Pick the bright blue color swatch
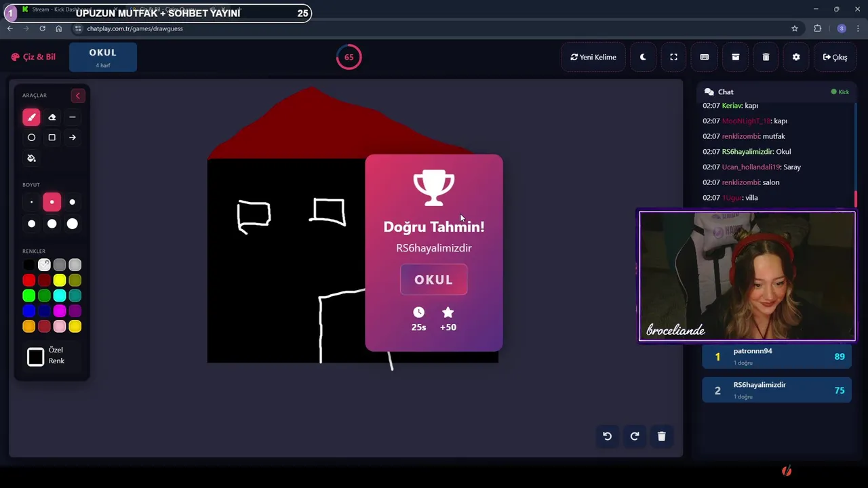Screen dimensions: 868x488 pos(28,311)
